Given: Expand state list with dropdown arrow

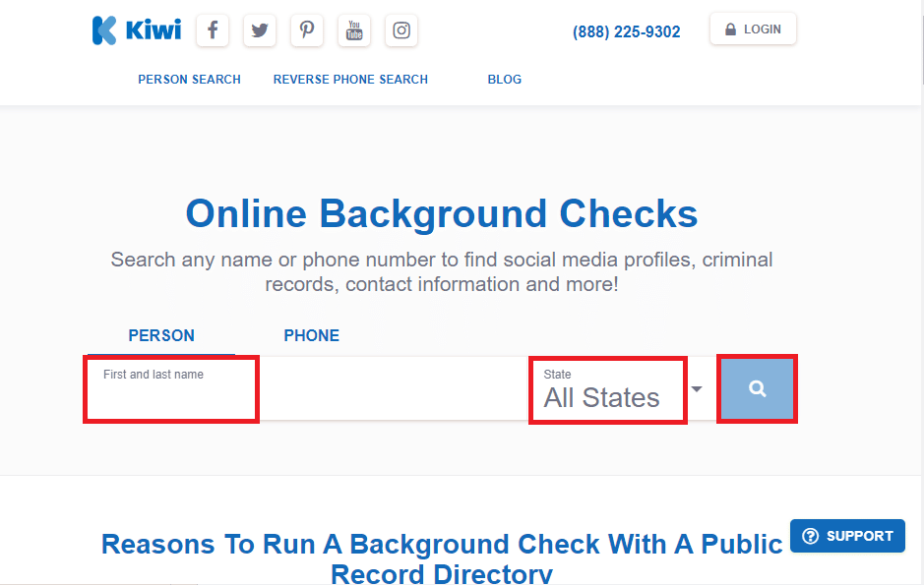Looking at the screenshot, I should pos(697,389).
